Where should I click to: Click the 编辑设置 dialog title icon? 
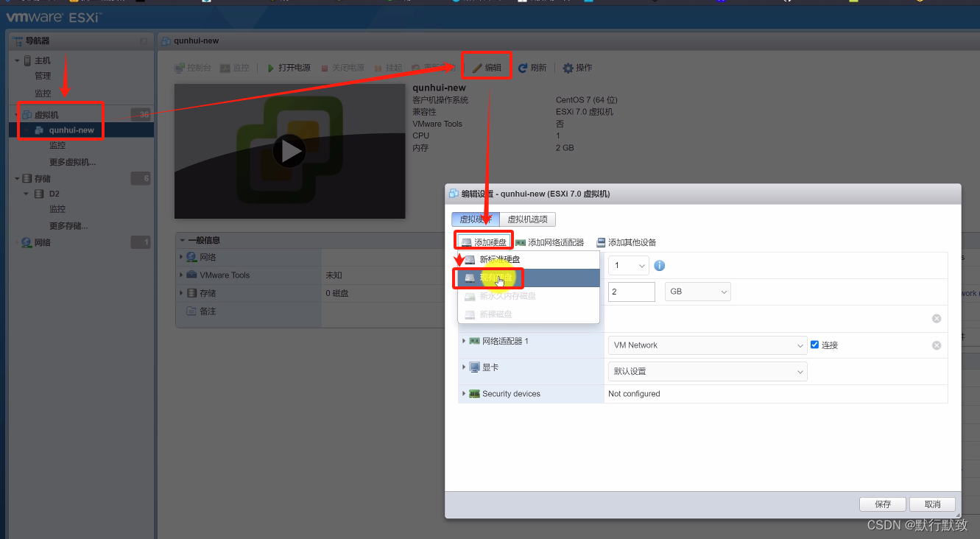(454, 194)
